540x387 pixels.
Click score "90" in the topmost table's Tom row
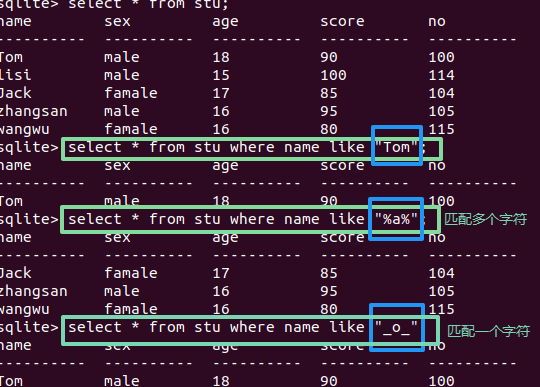[x=329, y=57]
